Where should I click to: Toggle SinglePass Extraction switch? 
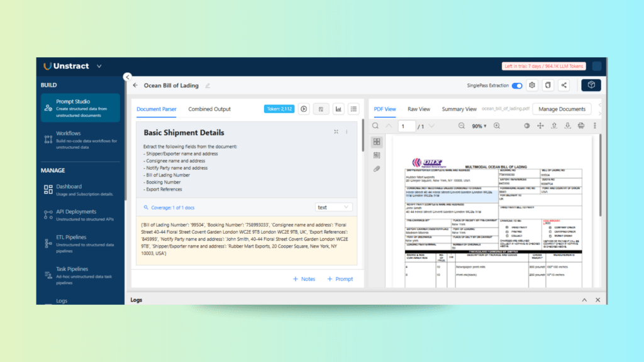tap(517, 85)
